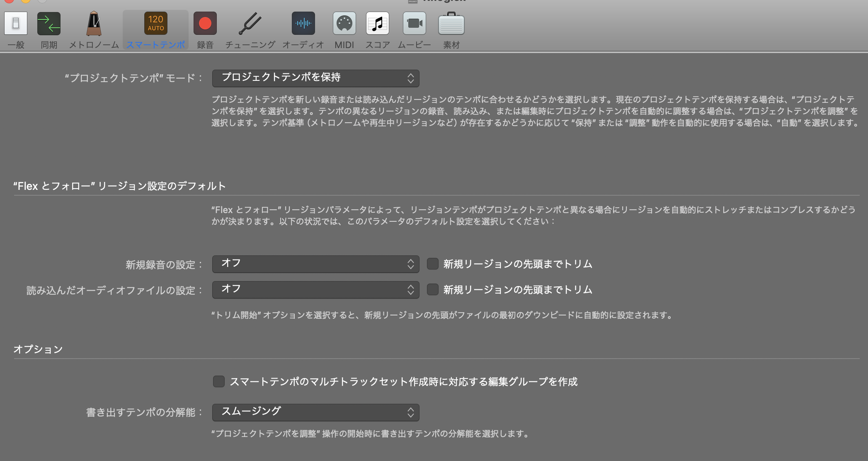Toggle 編集グループを作成 checkbox under オプション

pos(219,381)
